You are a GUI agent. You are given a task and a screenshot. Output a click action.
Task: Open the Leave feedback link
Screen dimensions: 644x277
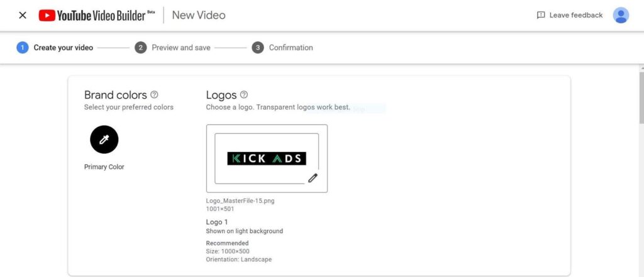570,15
